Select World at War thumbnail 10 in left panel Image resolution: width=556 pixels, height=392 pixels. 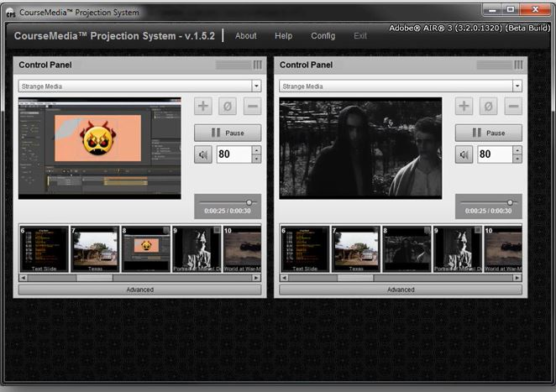[x=242, y=249]
